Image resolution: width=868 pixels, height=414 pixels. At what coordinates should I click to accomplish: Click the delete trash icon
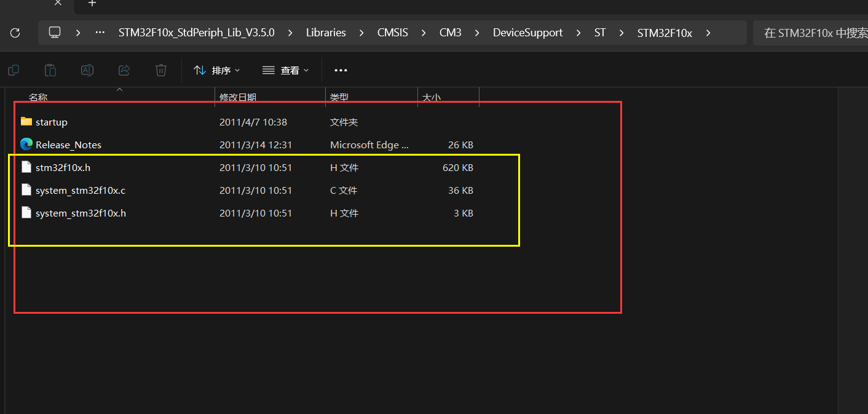[x=161, y=70]
